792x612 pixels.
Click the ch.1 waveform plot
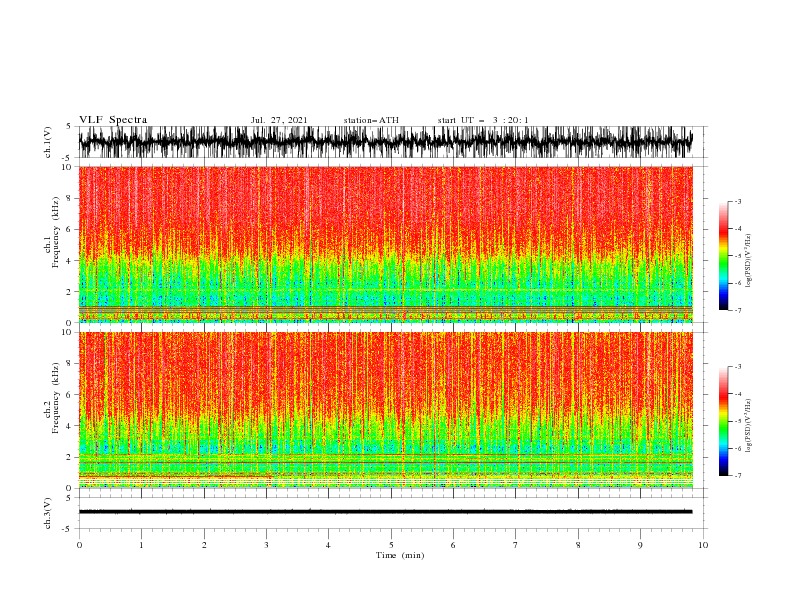click(386, 142)
